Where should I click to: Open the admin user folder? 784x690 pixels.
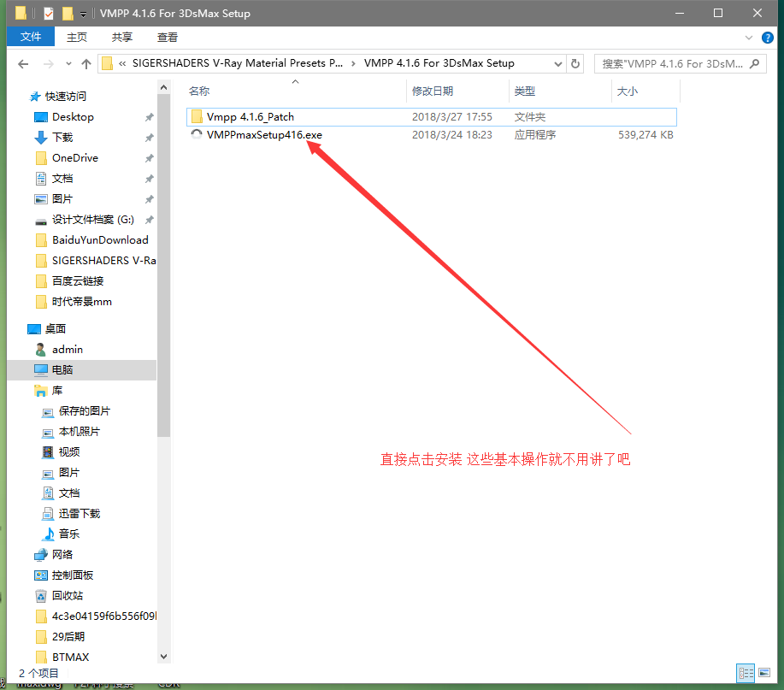click(x=68, y=350)
